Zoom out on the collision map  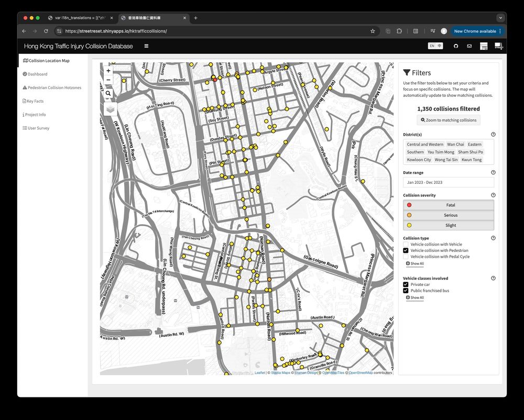click(108, 80)
